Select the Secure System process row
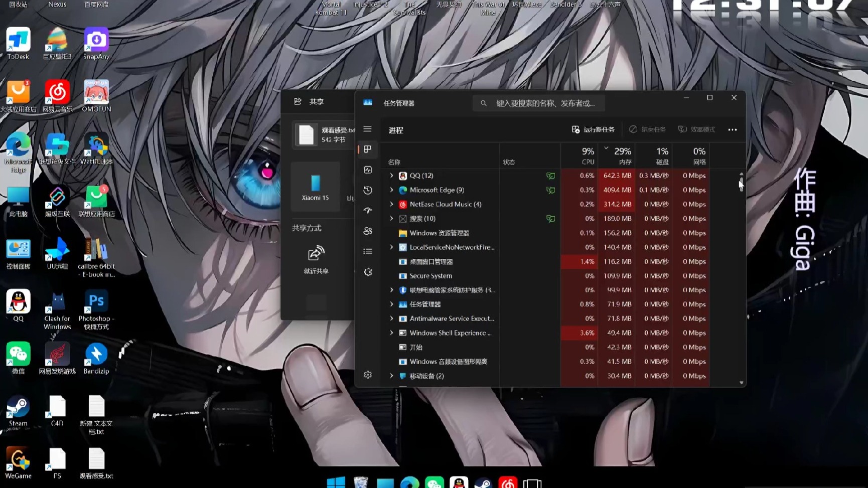Screen dimensions: 868x488 (x=547, y=276)
